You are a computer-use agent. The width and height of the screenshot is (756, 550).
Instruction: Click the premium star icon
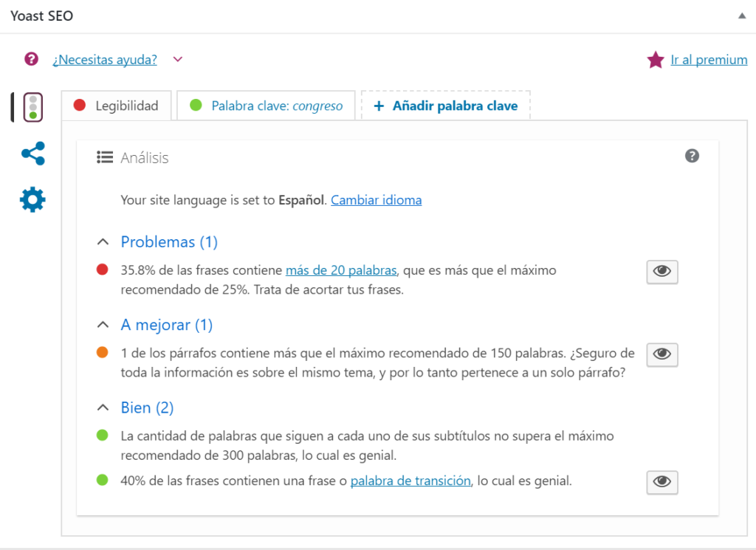[655, 60]
